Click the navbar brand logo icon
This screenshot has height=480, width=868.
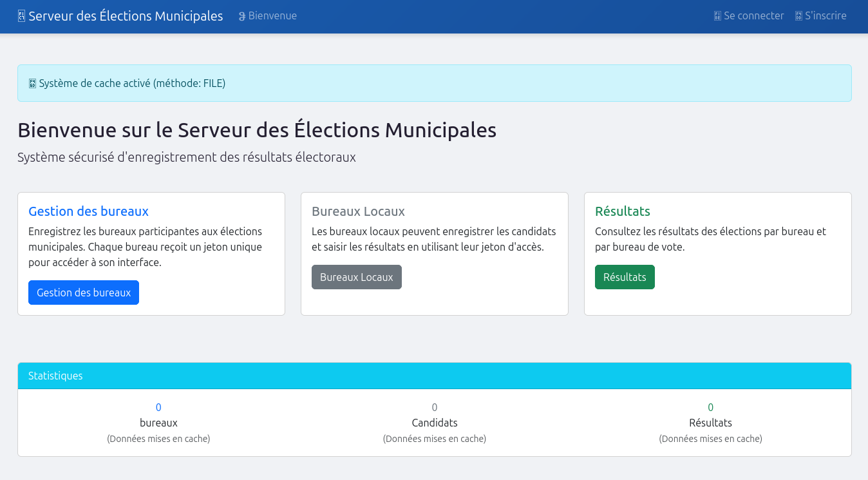pyautogui.click(x=21, y=16)
